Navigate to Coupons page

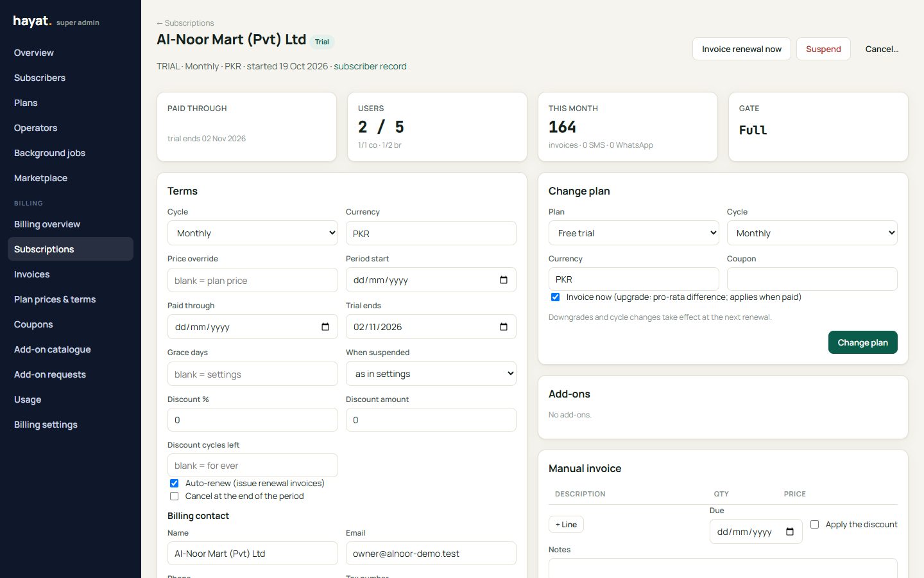click(71, 324)
